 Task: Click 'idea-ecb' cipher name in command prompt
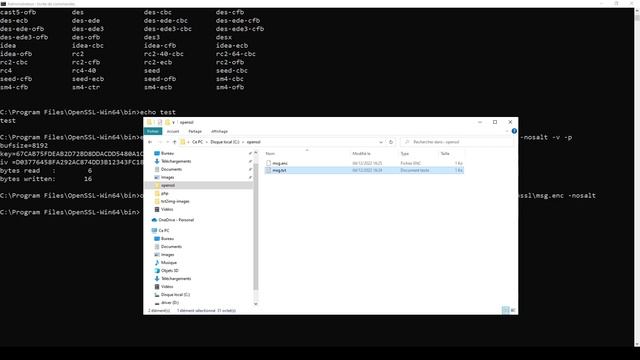coord(232,45)
